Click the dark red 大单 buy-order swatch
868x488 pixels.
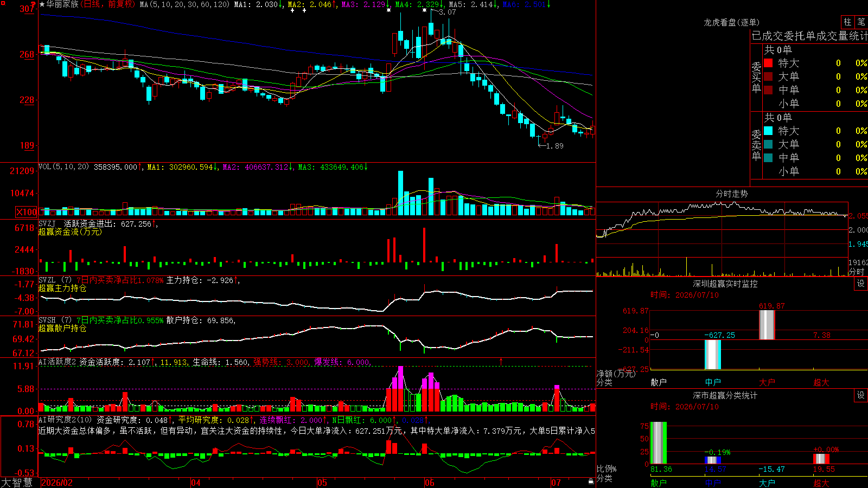coord(768,76)
